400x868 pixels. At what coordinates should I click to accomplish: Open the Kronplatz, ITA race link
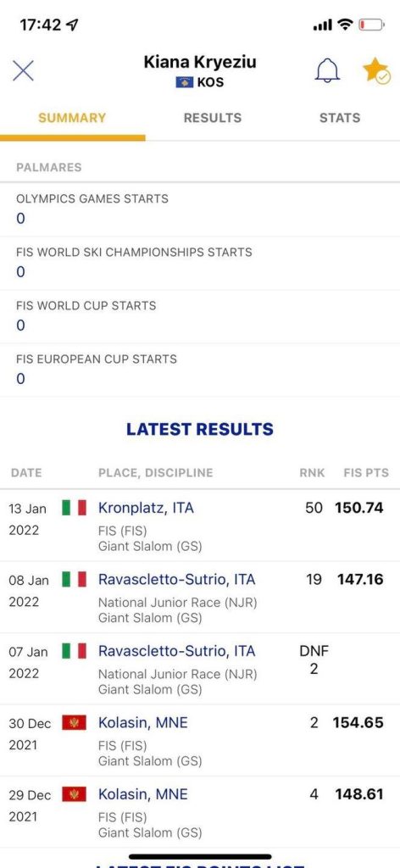pos(146,508)
